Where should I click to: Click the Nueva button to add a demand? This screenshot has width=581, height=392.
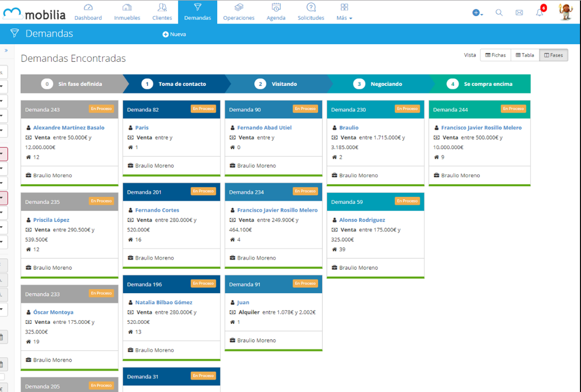click(174, 34)
